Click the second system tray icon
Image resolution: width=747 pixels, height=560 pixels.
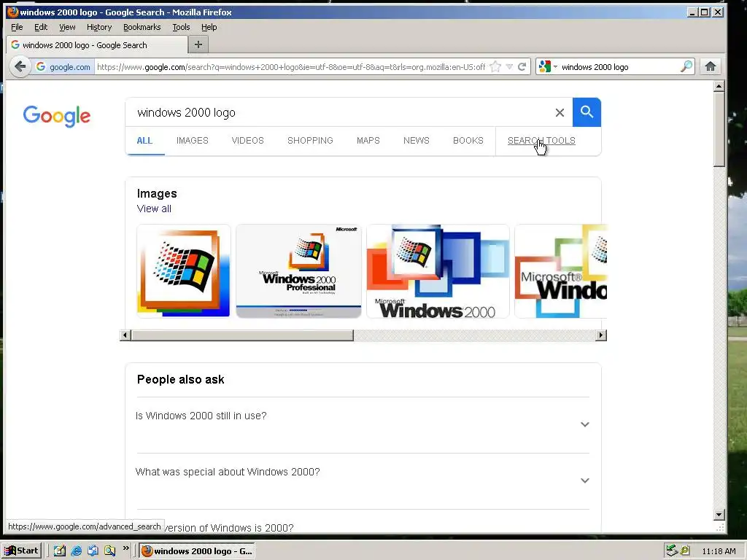[x=684, y=551]
